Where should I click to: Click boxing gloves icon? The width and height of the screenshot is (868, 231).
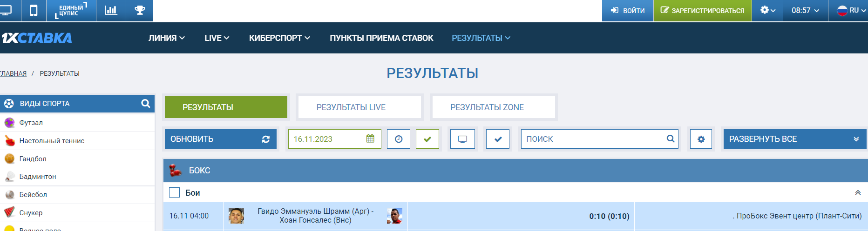175,171
